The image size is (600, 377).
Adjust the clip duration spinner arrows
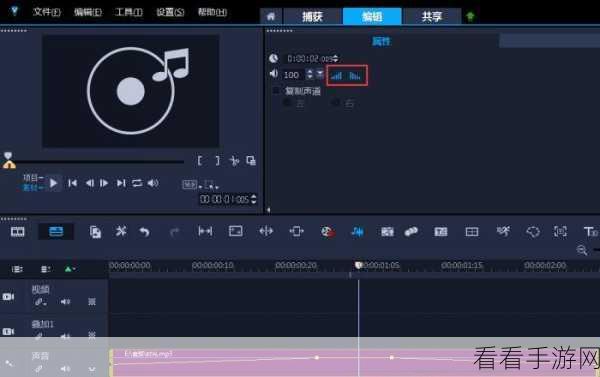point(336,59)
